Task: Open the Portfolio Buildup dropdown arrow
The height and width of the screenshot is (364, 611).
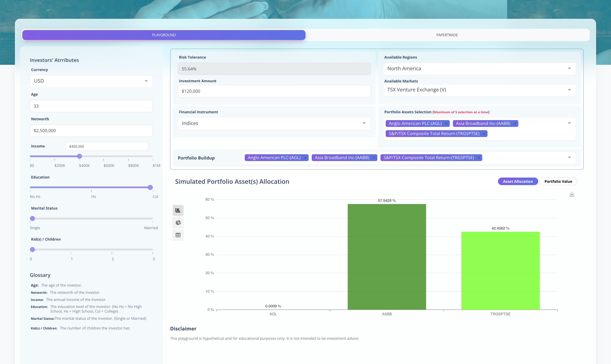Action: pyautogui.click(x=569, y=158)
